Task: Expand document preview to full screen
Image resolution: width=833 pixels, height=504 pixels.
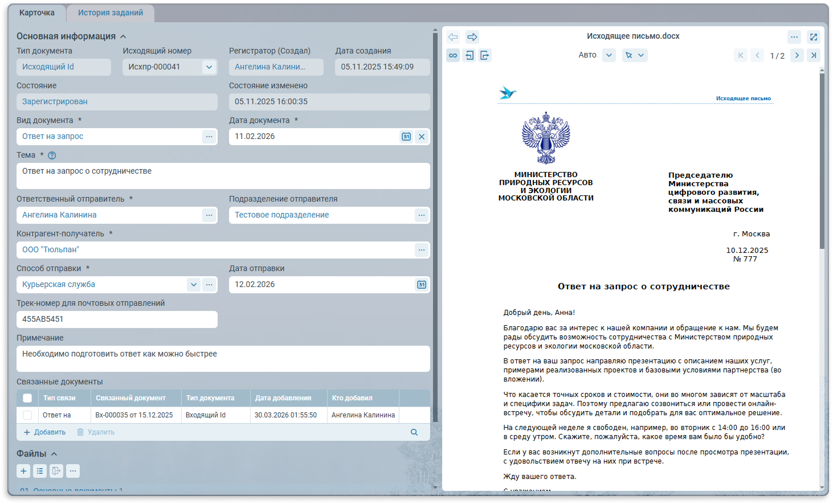Action: (814, 37)
